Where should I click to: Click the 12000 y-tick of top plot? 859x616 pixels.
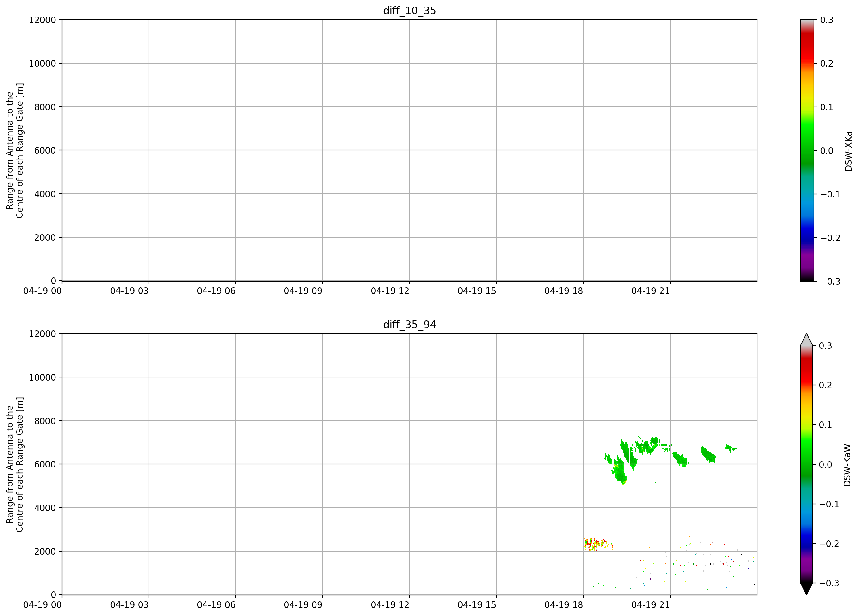(x=42, y=20)
